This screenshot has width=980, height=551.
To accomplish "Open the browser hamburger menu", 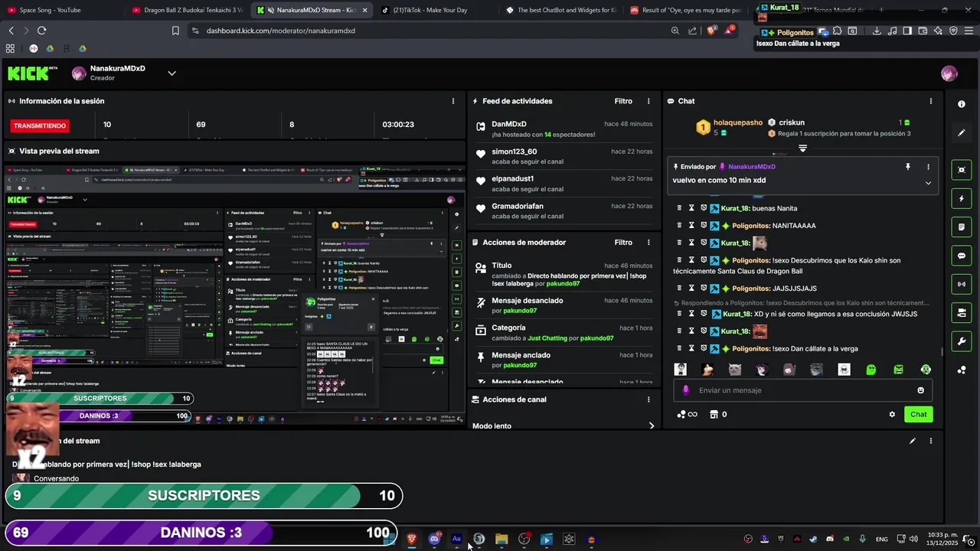I will point(970,31).
